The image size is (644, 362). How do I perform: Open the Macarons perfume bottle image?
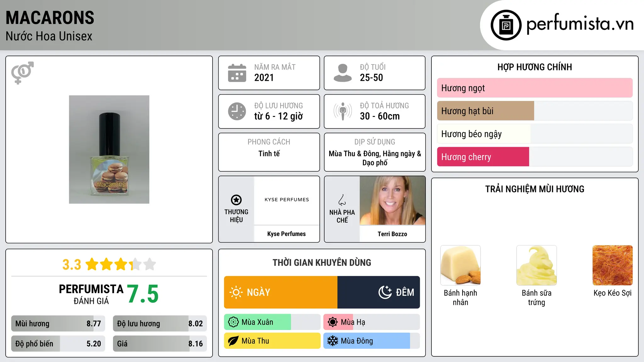point(109,150)
